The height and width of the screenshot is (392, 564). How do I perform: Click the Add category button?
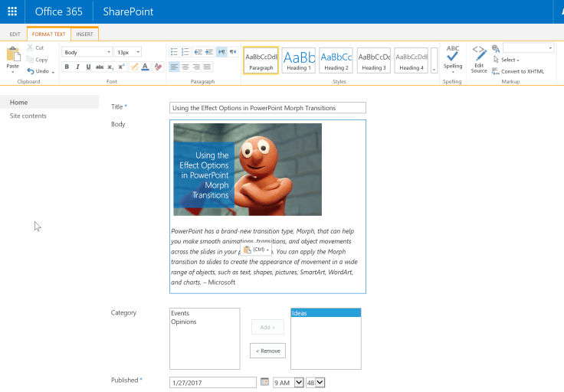pyautogui.click(x=267, y=327)
